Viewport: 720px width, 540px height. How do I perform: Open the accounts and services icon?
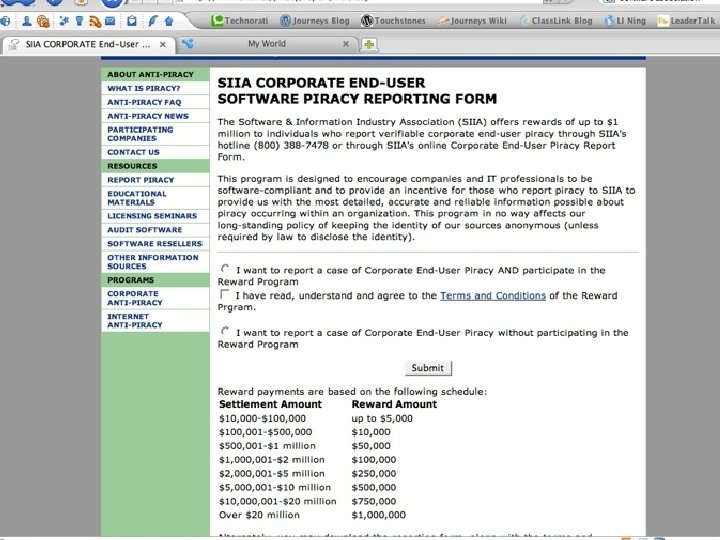point(79,21)
